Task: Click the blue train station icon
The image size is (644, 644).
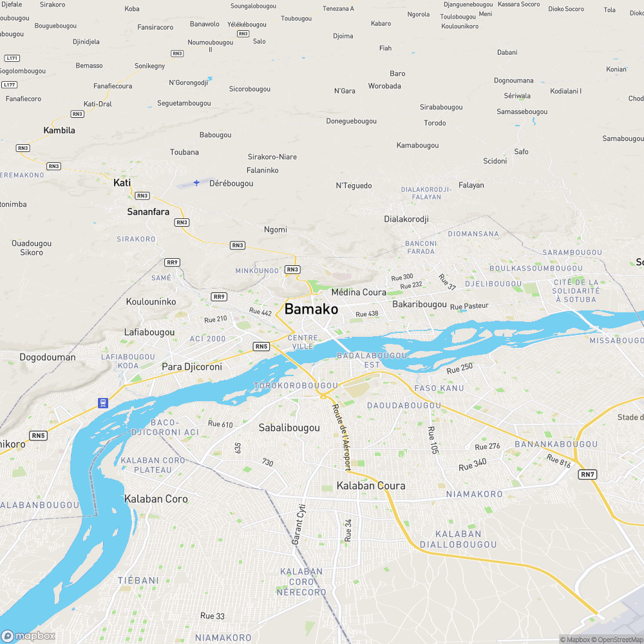Action: pyautogui.click(x=103, y=403)
